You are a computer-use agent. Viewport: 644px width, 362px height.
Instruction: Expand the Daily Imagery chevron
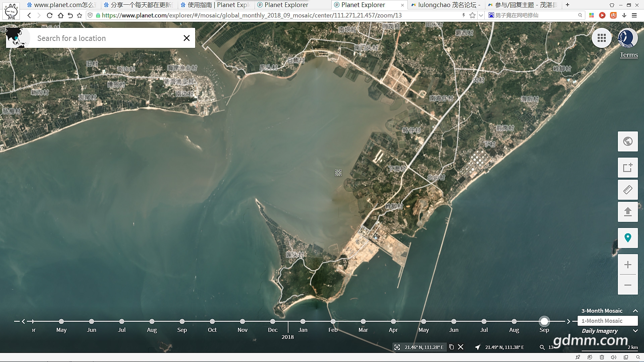pos(635,331)
